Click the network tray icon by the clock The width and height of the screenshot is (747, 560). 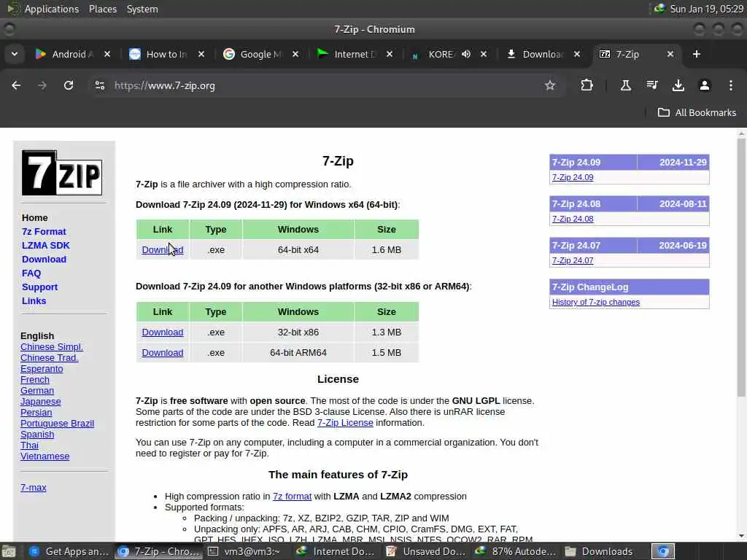click(x=659, y=9)
